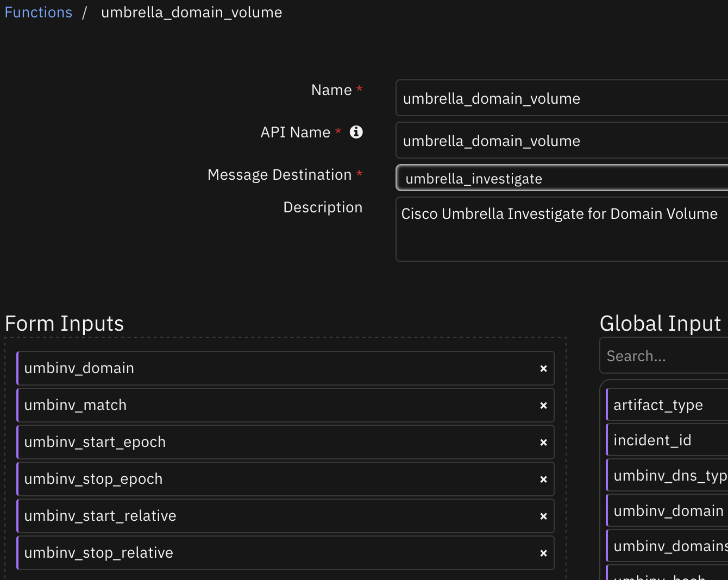Remove umbinv_stop_epoch from Form Inputs
Image resolution: width=728 pixels, height=580 pixels.
[x=543, y=480]
